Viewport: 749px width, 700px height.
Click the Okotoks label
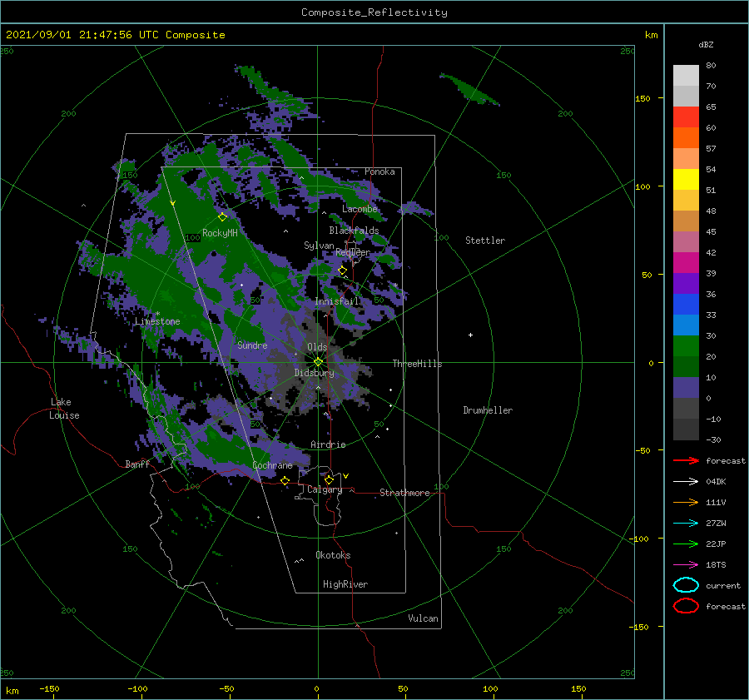click(x=333, y=555)
